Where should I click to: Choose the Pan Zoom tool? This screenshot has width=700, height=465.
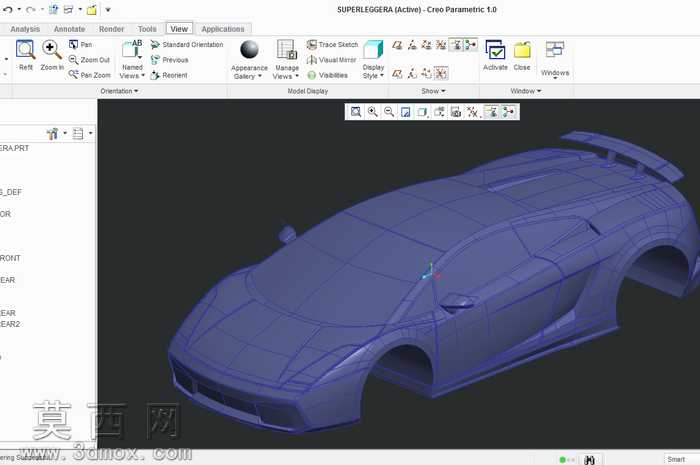click(x=89, y=75)
